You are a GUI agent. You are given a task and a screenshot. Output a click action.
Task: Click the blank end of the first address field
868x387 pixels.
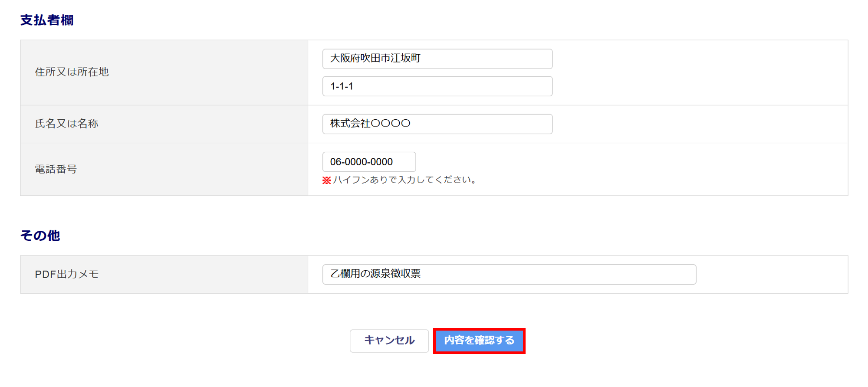click(486, 59)
